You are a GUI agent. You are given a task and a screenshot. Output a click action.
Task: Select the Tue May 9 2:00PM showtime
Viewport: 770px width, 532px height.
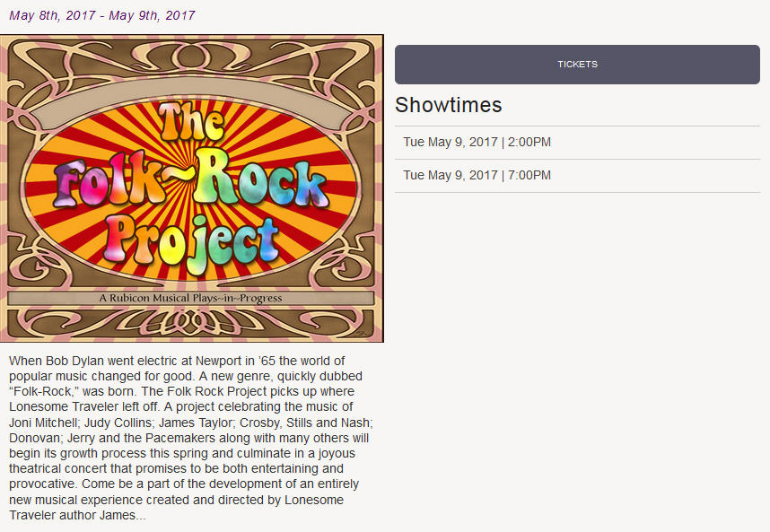(x=477, y=143)
